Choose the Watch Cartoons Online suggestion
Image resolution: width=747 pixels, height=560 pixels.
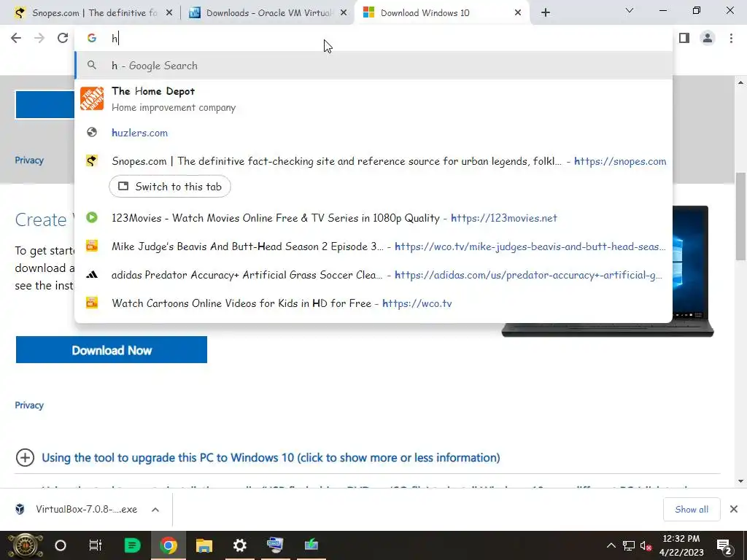click(x=373, y=303)
